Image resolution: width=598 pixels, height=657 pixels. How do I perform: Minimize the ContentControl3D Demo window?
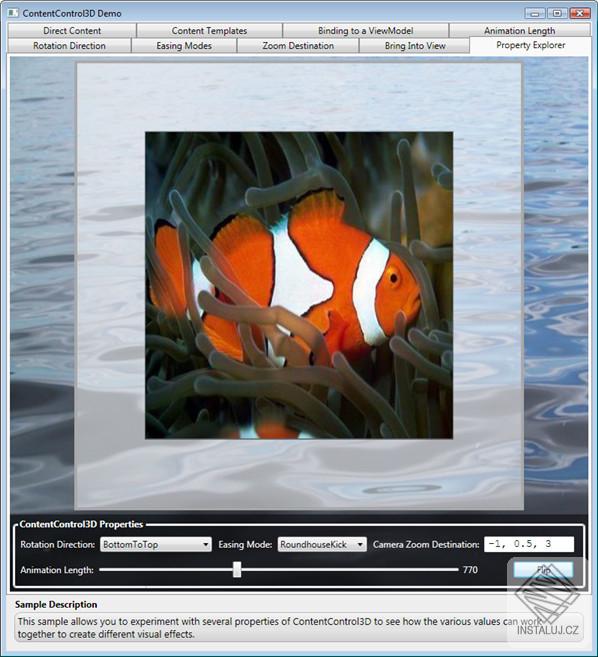click(535, 13)
